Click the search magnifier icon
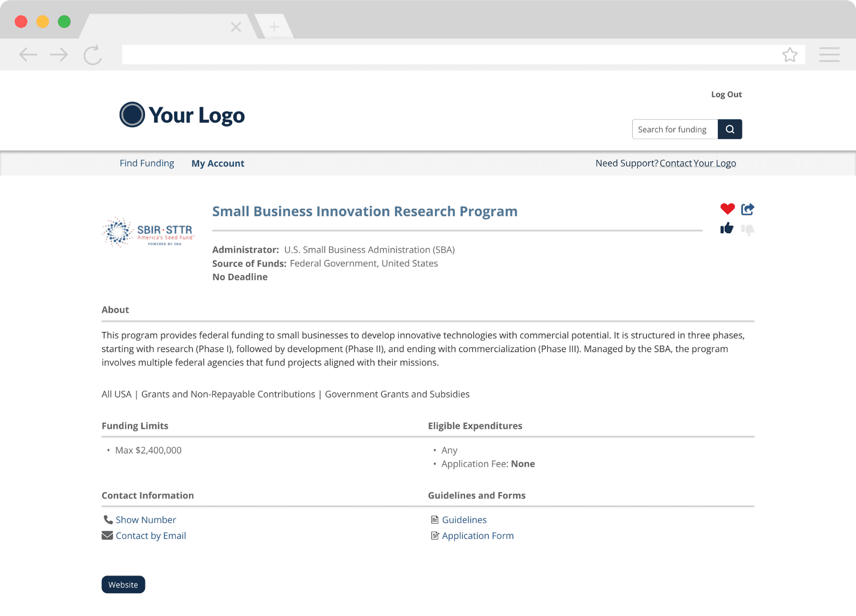Image resolution: width=856 pixels, height=616 pixels. (x=730, y=129)
